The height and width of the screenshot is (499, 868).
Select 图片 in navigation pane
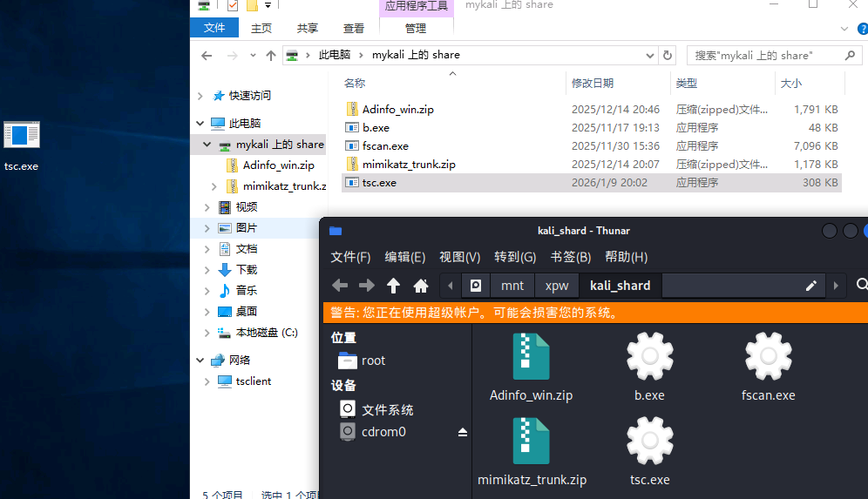click(247, 228)
